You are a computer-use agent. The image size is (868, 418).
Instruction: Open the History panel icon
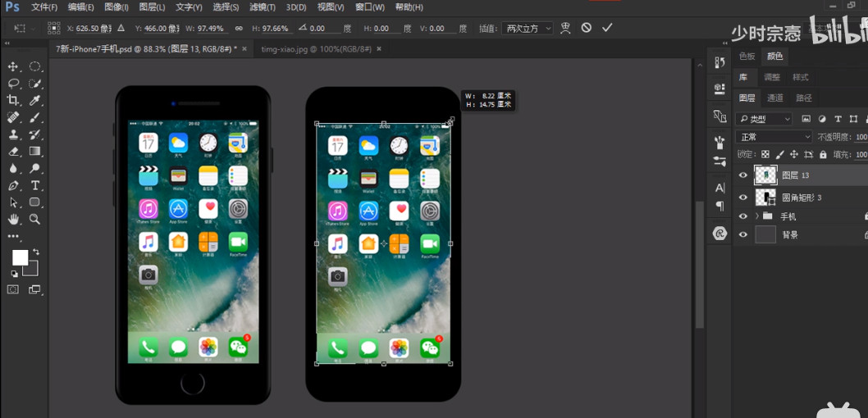pyautogui.click(x=720, y=62)
